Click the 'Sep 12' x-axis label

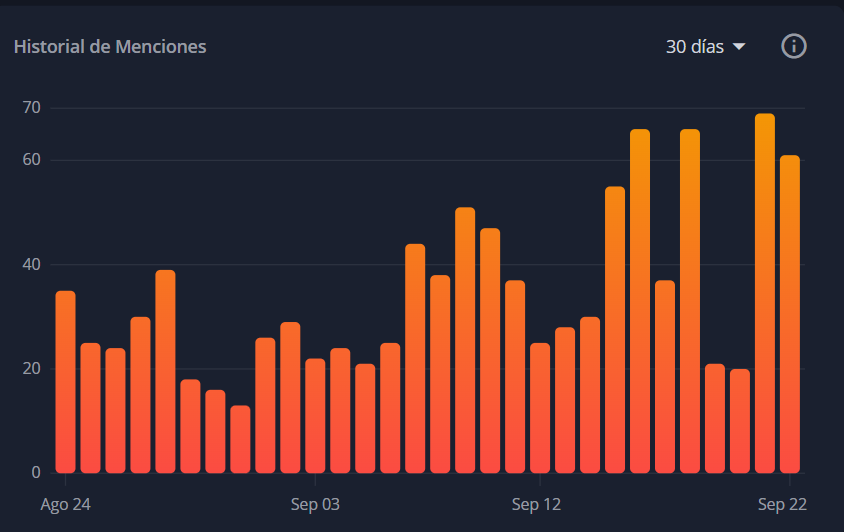[536, 504]
